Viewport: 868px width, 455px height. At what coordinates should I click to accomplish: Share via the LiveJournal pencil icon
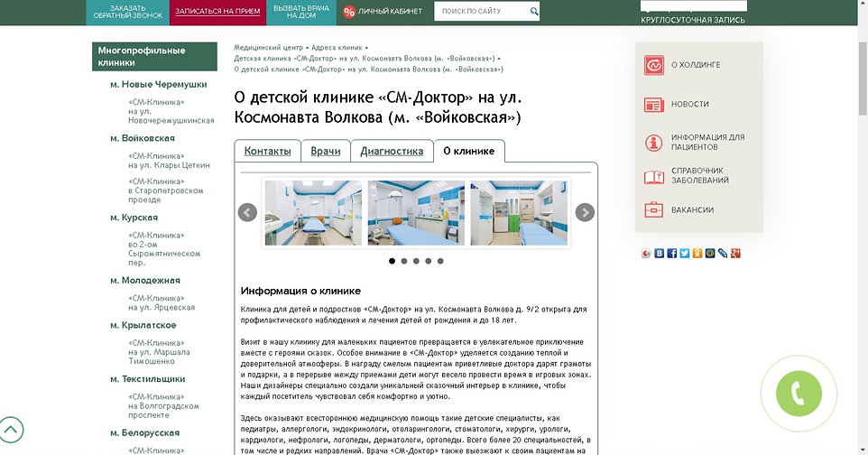click(723, 254)
